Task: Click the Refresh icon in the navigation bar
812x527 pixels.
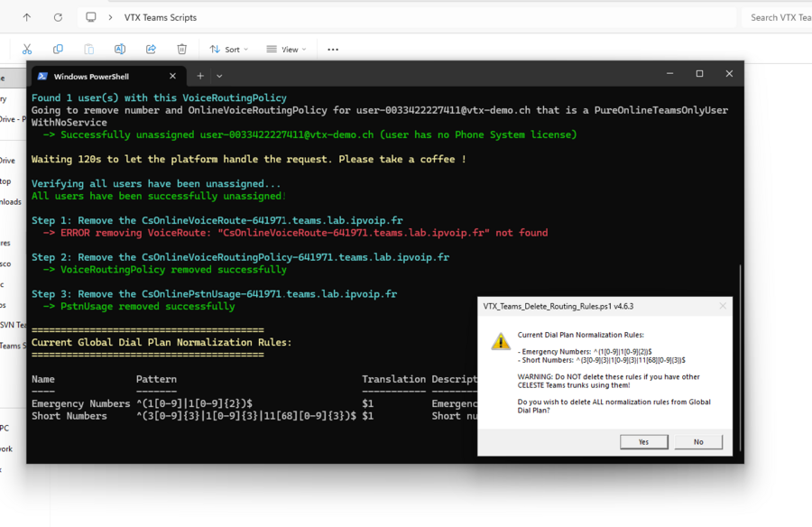Action: coord(56,16)
